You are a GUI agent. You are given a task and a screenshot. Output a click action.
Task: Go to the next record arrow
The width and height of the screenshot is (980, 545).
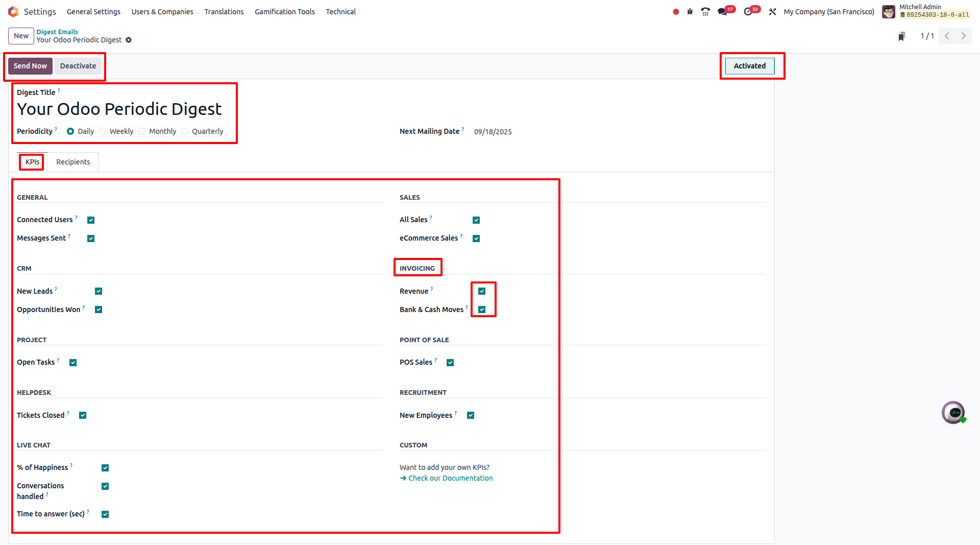964,36
